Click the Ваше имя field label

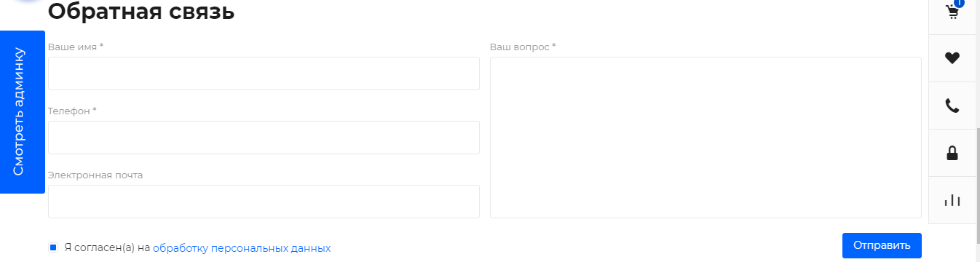(x=76, y=47)
